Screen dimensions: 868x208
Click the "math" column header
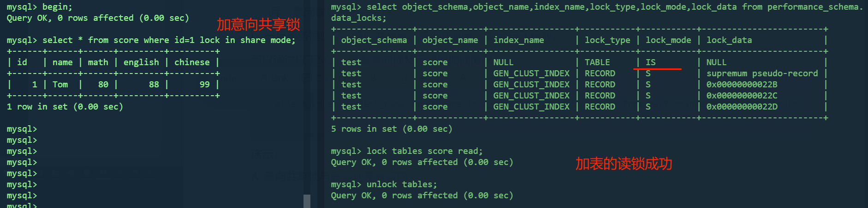[x=98, y=62]
